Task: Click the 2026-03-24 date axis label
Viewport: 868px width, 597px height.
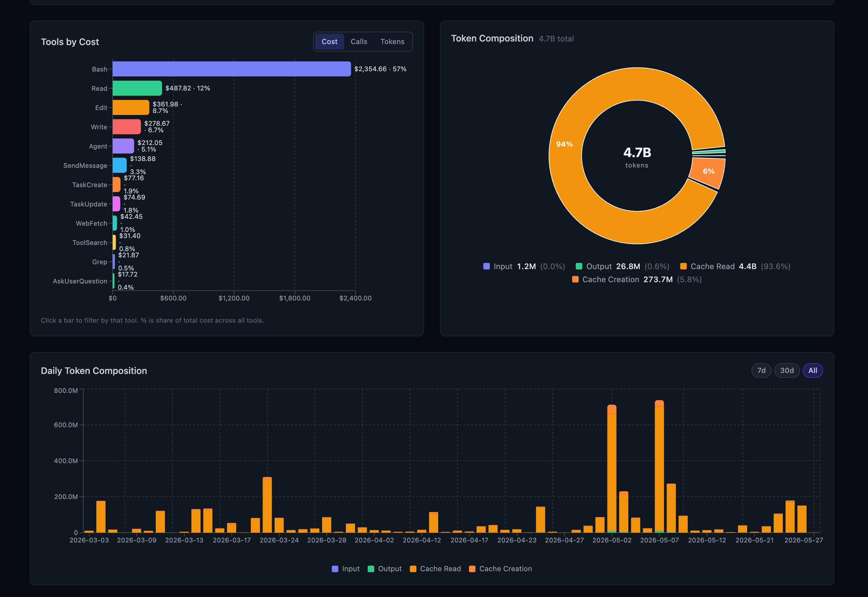Action: [279, 540]
